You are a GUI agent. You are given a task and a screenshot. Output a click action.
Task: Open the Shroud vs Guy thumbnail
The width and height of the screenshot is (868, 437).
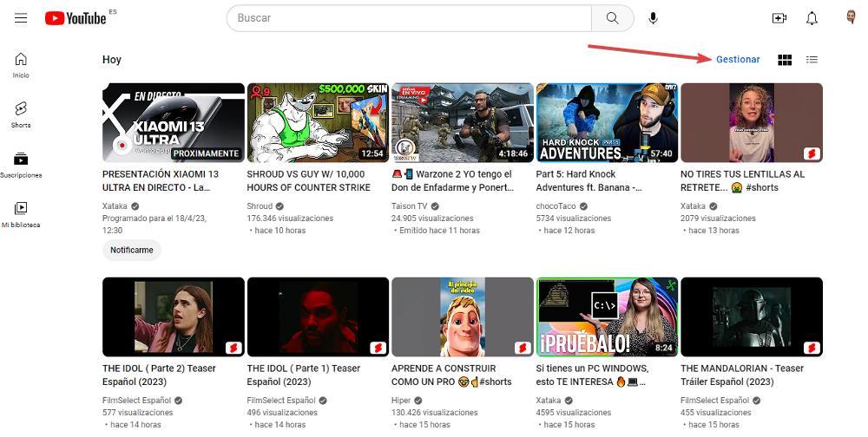pos(318,123)
